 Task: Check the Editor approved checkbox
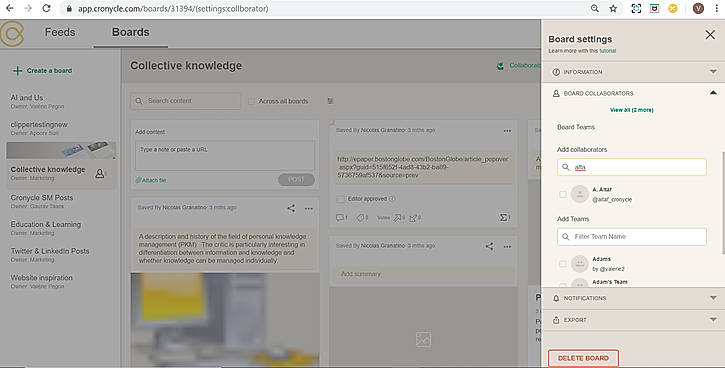[x=340, y=199]
